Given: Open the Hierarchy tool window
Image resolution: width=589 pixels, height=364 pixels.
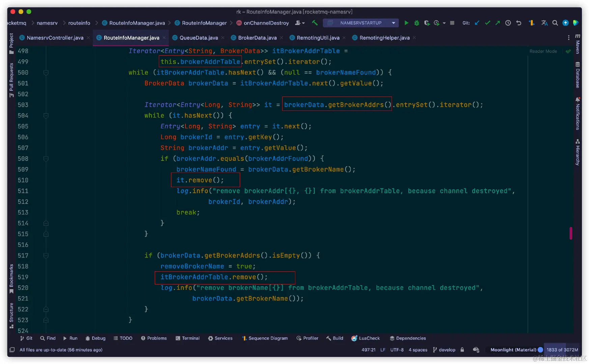Looking at the screenshot, I should [578, 152].
